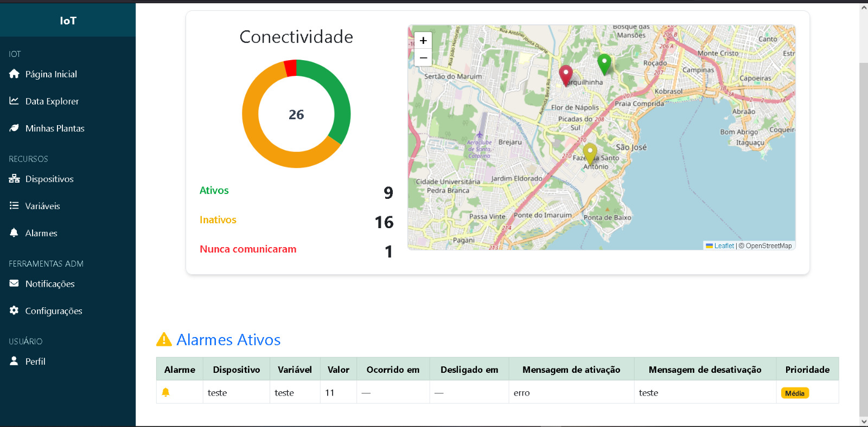Viewport: 868px width, 427px height.
Task: Click the Nunca comunicaram legend label
Action: 248,249
